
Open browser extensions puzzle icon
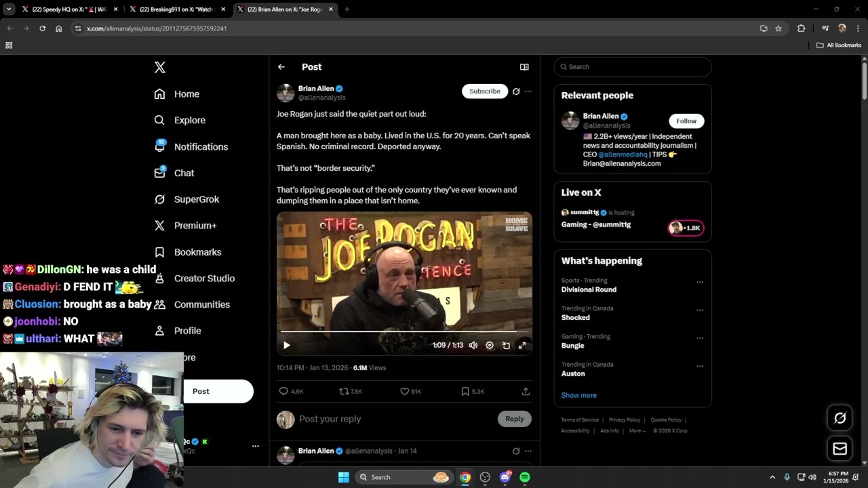tap(802, 28)
